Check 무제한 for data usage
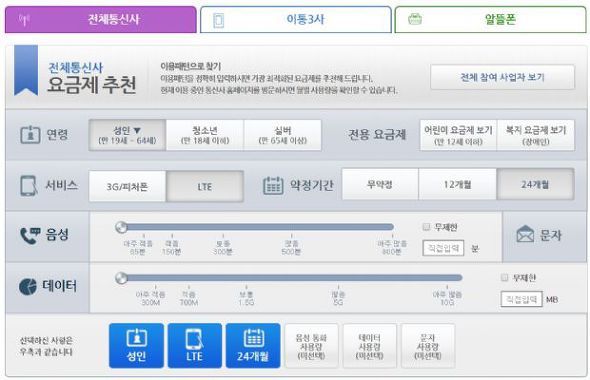This screenshot has width=590, height=380. click(x=505, y=277)
